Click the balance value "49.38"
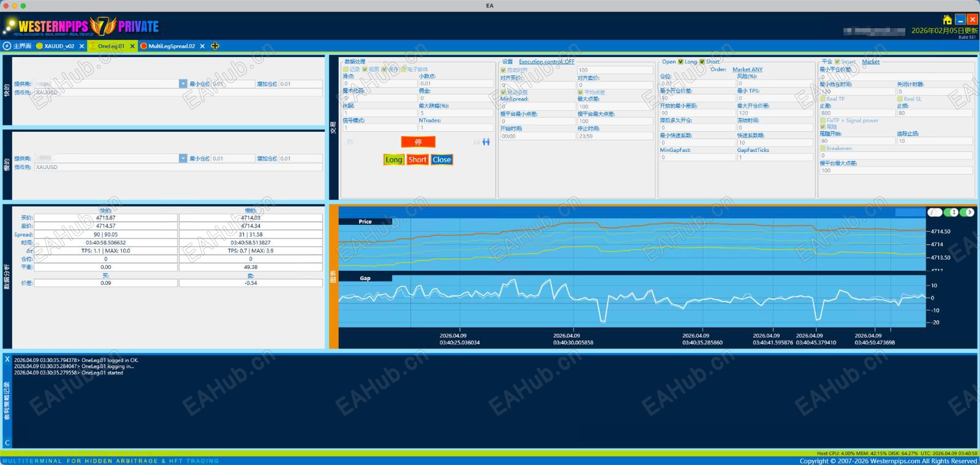The height and width of the screenshot is (465, 980). point(251,268)
